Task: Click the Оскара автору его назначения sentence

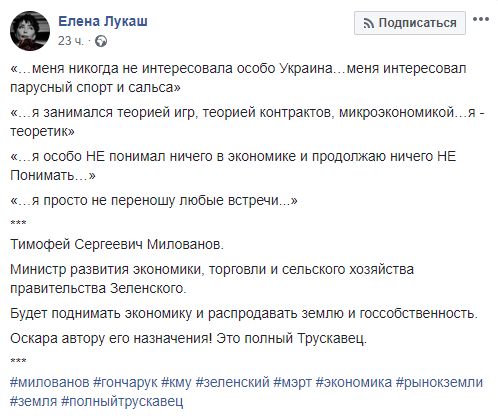Action: tap(111, 338)
